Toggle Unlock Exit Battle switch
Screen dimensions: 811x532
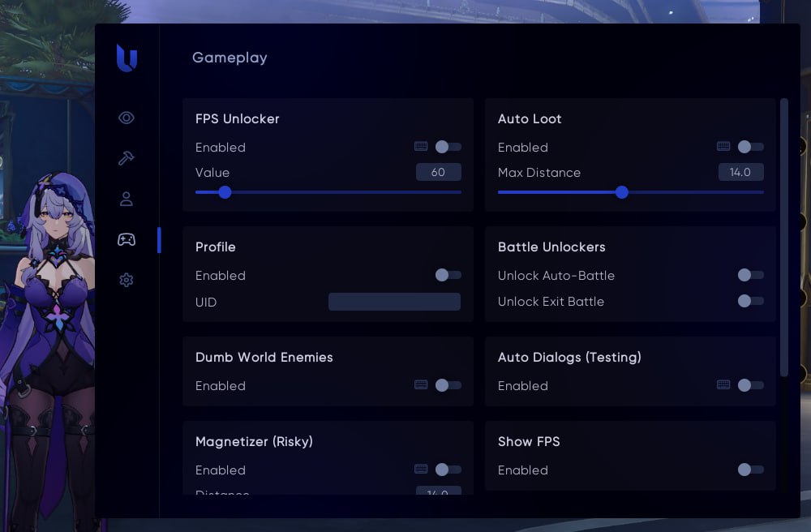click(750, 301)
